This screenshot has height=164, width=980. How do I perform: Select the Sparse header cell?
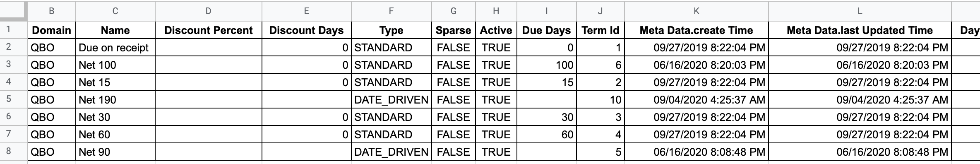point(454,30)
